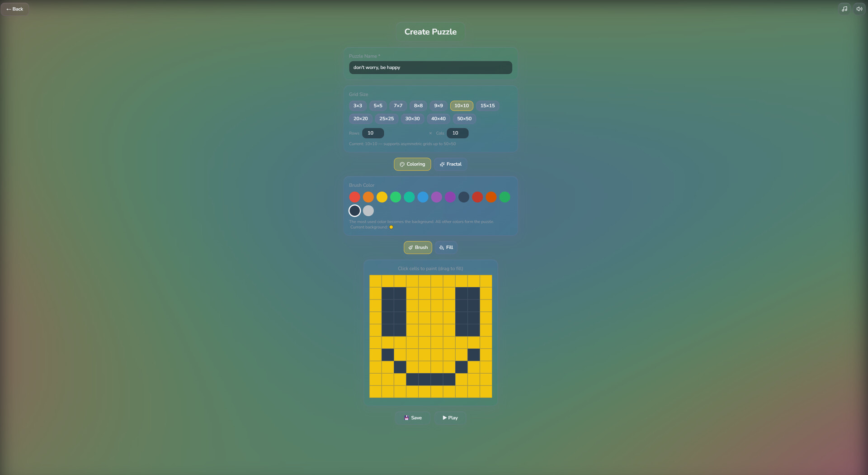The height and width of the screenshot is (475, 868).
Task: Click the Back button
Action: 15,9
